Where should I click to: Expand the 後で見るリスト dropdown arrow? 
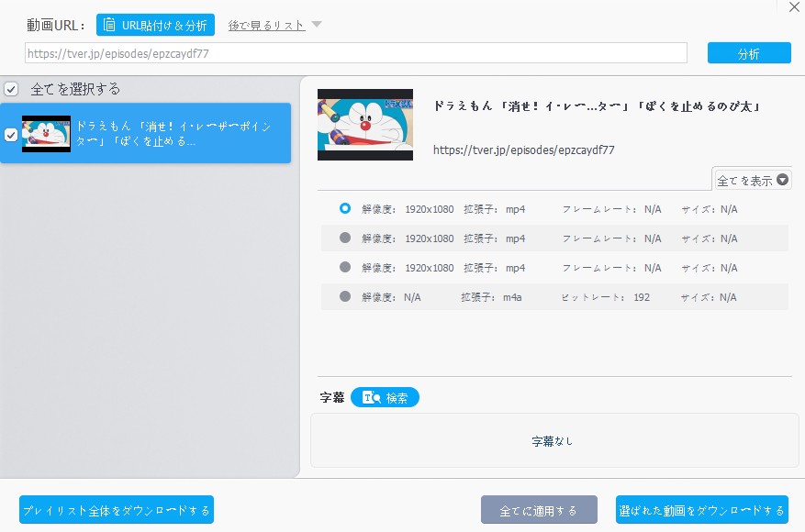click(317, 24)
